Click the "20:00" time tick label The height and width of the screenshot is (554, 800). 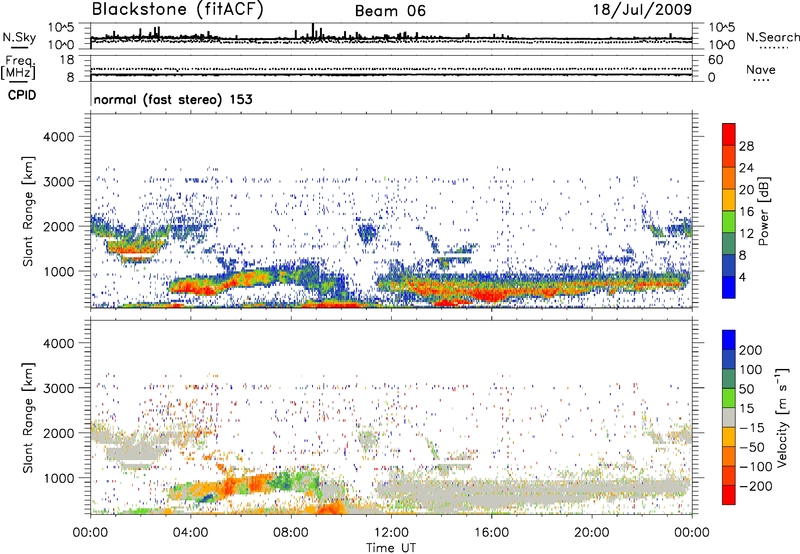click(592, 533)
